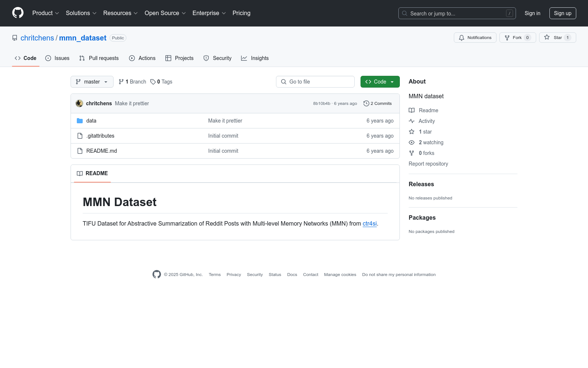Switch to the Issues tab
Image resolution: width=588 pixels, height=368 pixels.
coord(57,58)
